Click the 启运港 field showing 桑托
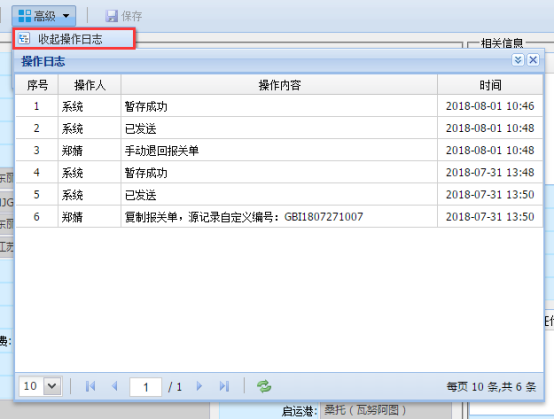 (x=386, y=410)
